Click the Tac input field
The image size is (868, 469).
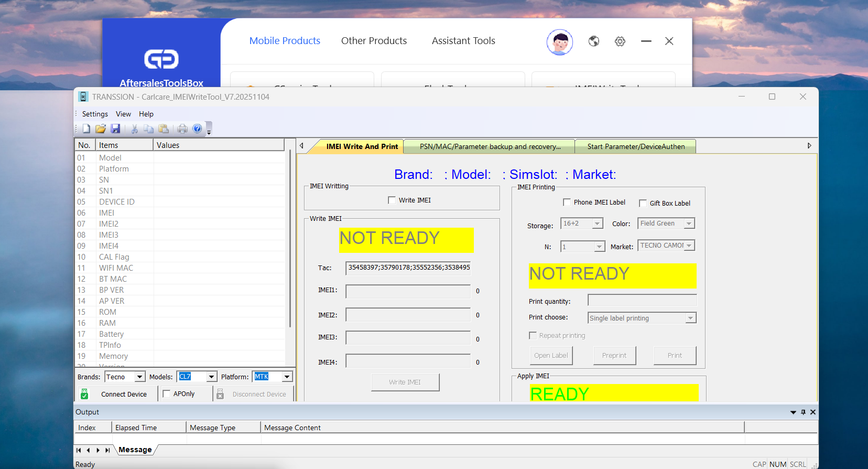408,268
